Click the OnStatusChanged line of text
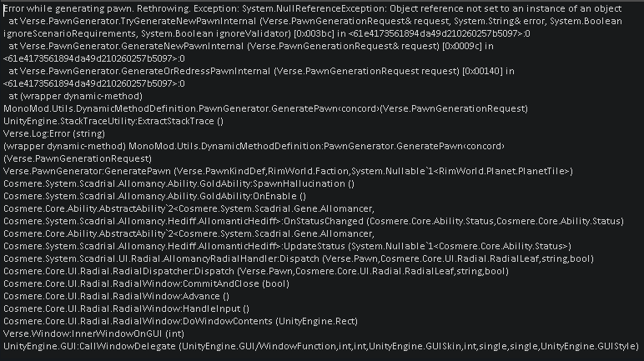 coord(314,221)
